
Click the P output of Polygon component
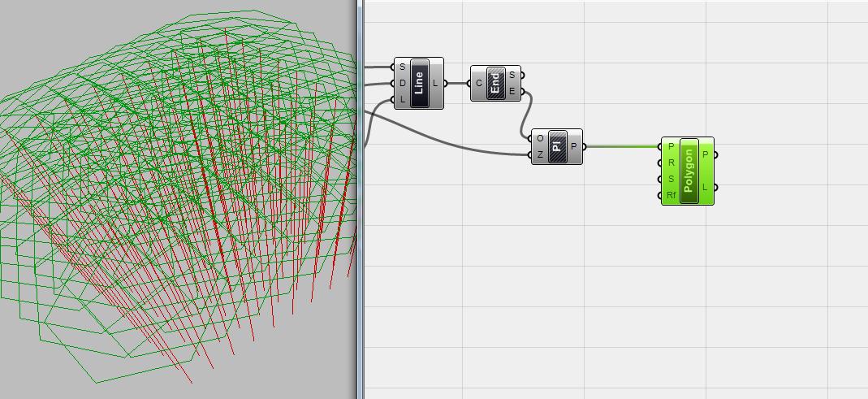[x=706, y=154]
